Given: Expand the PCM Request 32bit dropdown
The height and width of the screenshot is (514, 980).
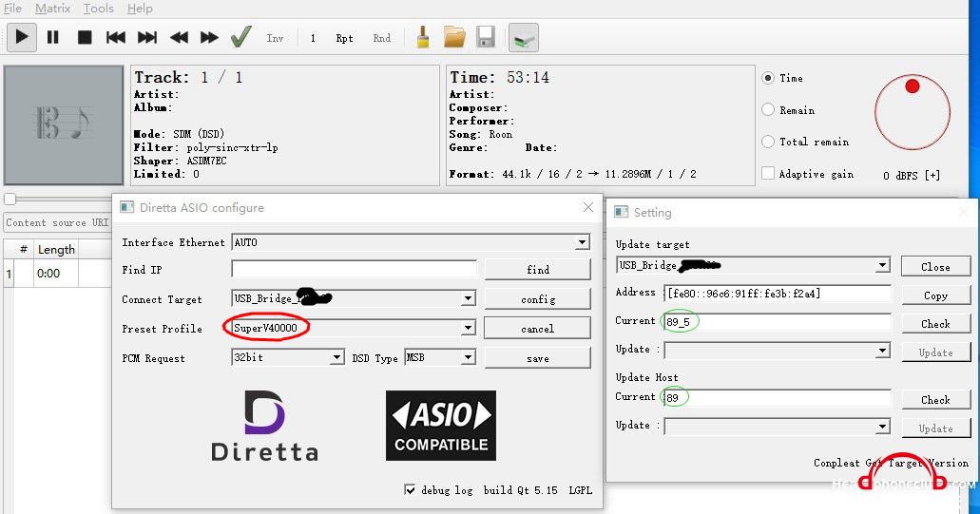Looking at the screenshot, I should pos(336,357).
